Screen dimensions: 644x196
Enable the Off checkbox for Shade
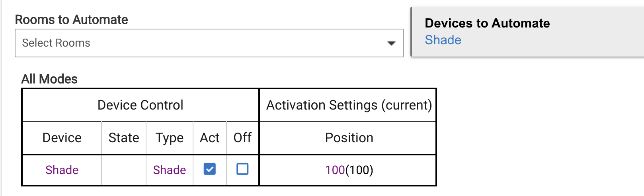tap(242, 169)
